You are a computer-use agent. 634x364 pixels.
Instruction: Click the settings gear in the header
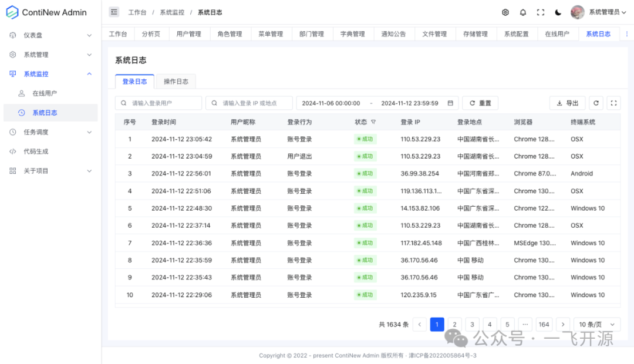[505, 12]
